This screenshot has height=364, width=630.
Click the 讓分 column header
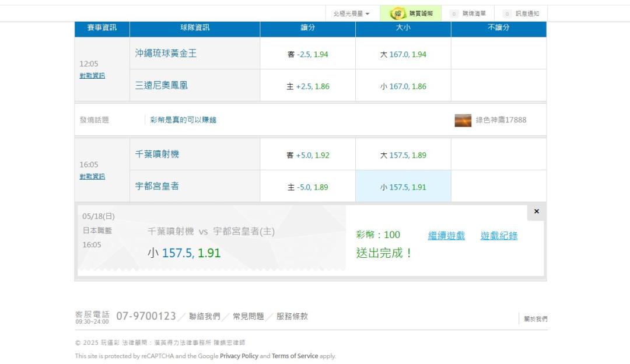click(x=308, y=28)
